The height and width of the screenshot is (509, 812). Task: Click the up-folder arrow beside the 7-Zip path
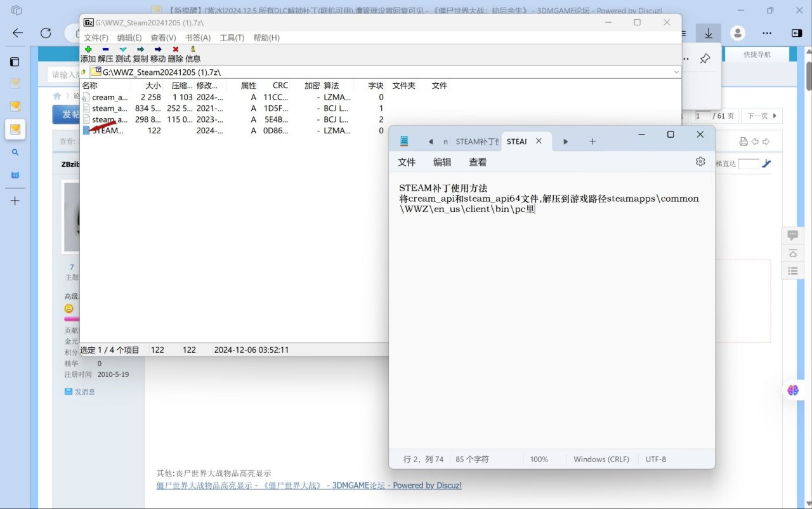(x=84, y=72)
